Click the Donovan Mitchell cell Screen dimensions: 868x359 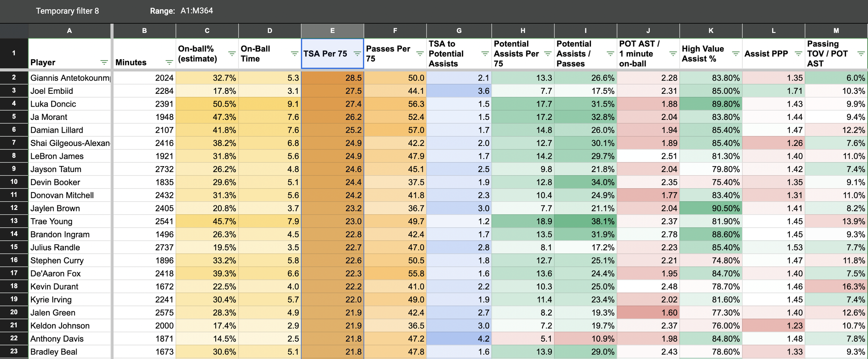[69, 195]
